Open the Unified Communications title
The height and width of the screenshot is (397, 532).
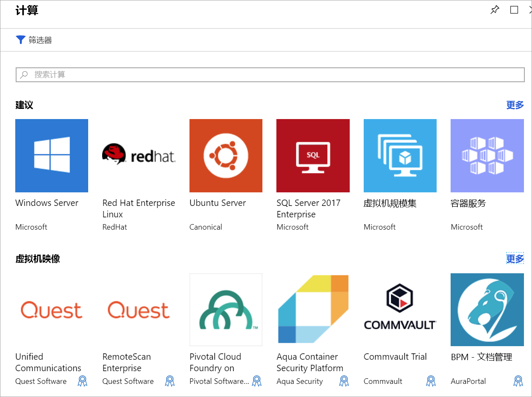click(x=48, y=362)
